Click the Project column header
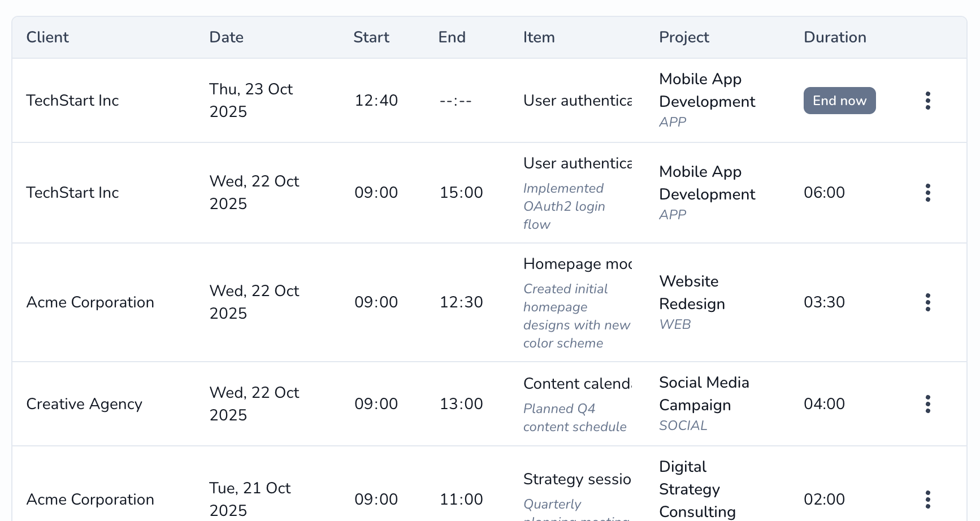 (x=684, y=37)
